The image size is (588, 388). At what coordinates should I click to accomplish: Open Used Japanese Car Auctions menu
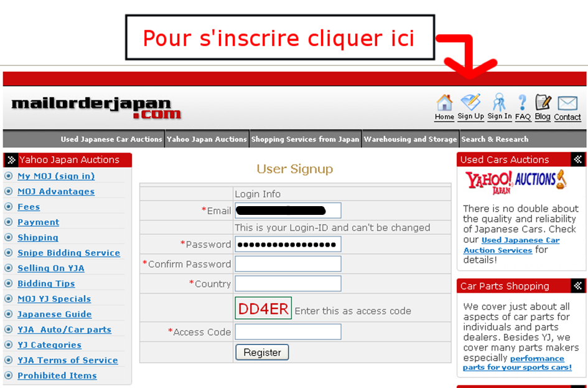click(111, 140)
